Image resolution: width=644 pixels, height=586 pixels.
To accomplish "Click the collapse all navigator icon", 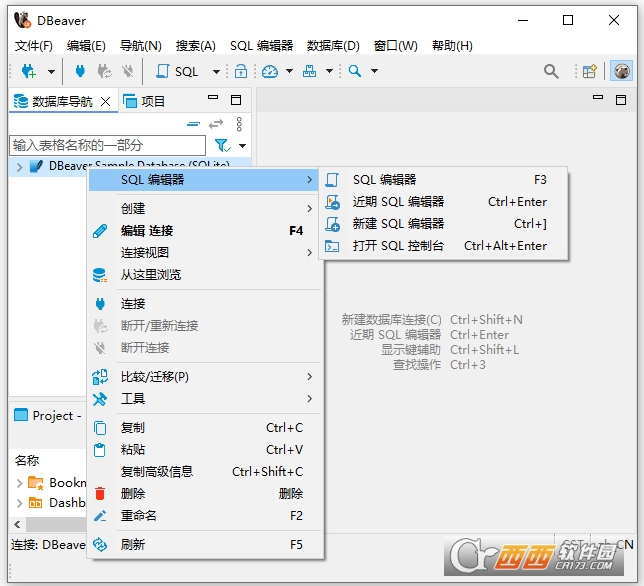I will [x=193, y=124].
